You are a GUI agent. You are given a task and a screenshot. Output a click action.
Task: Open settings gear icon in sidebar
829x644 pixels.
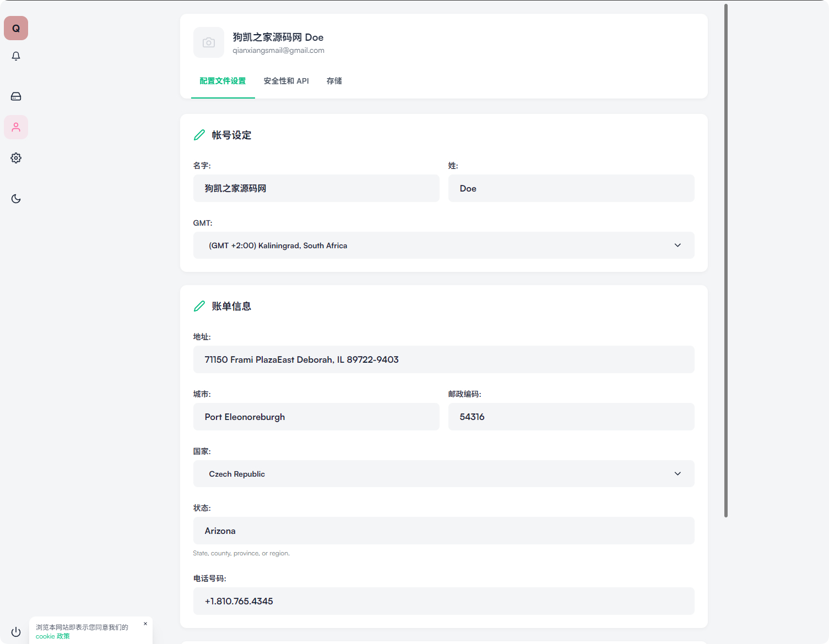pyautogui.click(x=16, y=158)
